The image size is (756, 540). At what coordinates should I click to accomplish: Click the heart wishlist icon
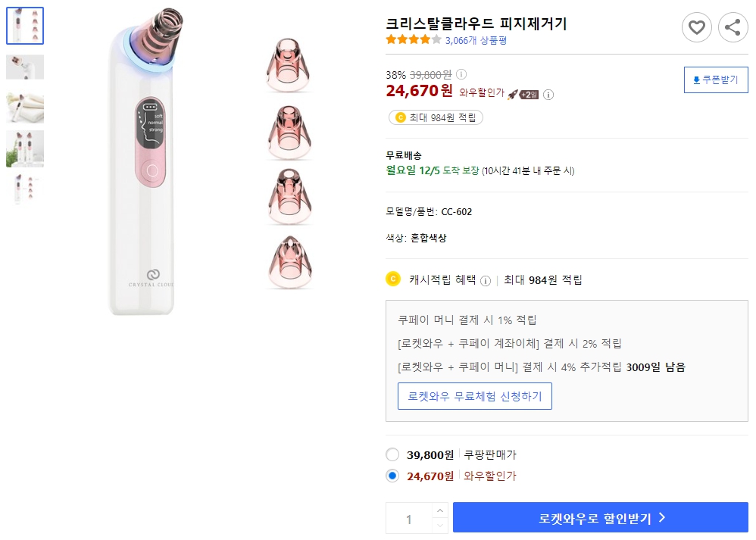click(x=697, y=27)
